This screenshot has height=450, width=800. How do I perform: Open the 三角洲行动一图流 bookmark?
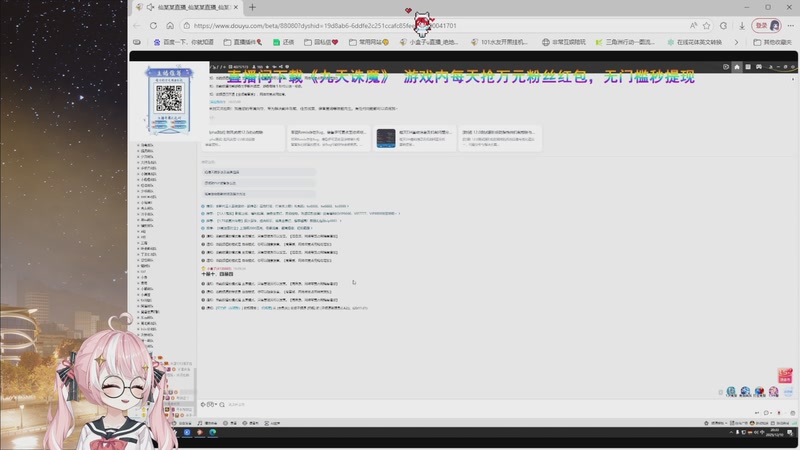point(625,42)
